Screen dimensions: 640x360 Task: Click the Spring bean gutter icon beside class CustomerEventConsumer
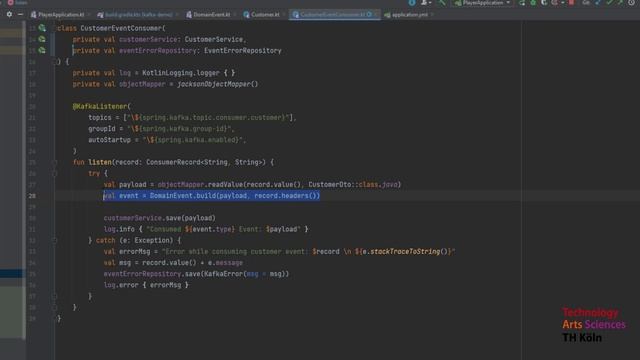(x=42, y=28)
